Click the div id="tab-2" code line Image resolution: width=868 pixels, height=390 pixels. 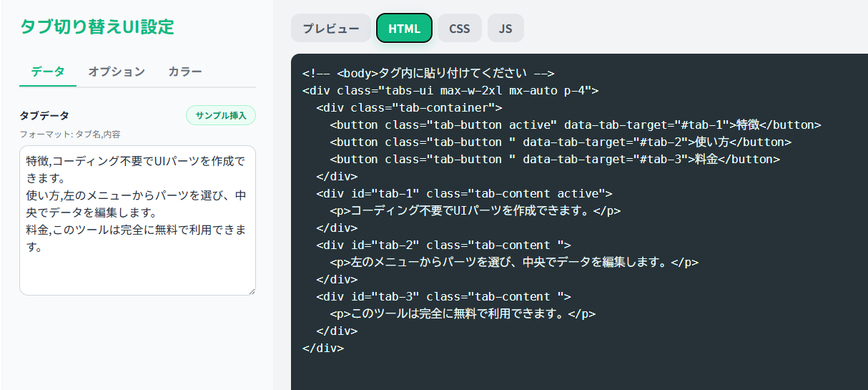click(443, 245)
